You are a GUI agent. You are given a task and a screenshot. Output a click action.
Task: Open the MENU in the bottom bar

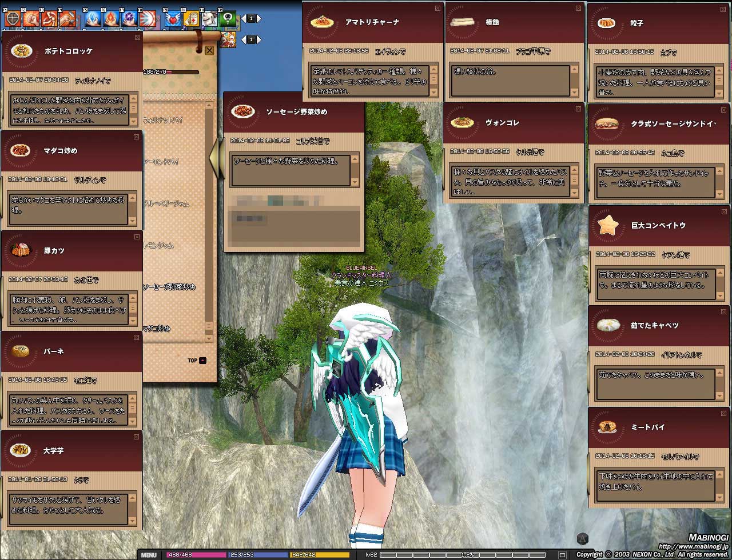(x=149, y=555)
